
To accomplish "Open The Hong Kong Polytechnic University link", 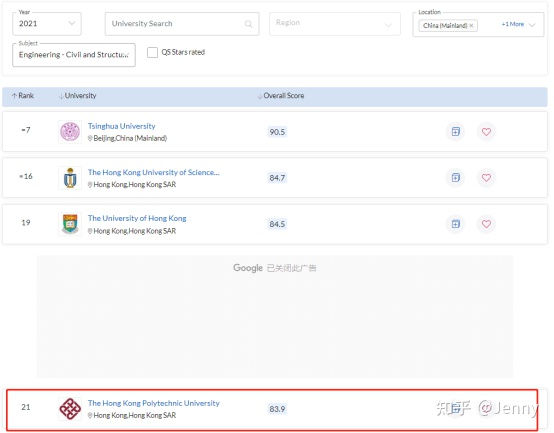I will point(154,403).
